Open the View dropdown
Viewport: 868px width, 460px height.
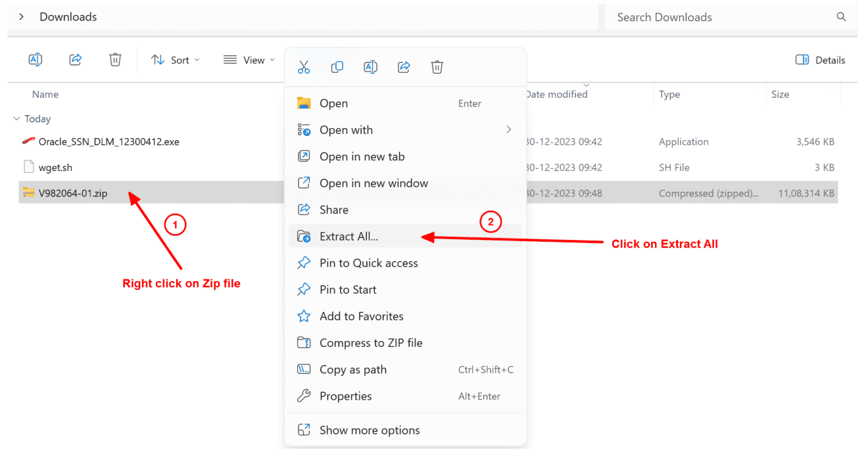click(249, 59)
